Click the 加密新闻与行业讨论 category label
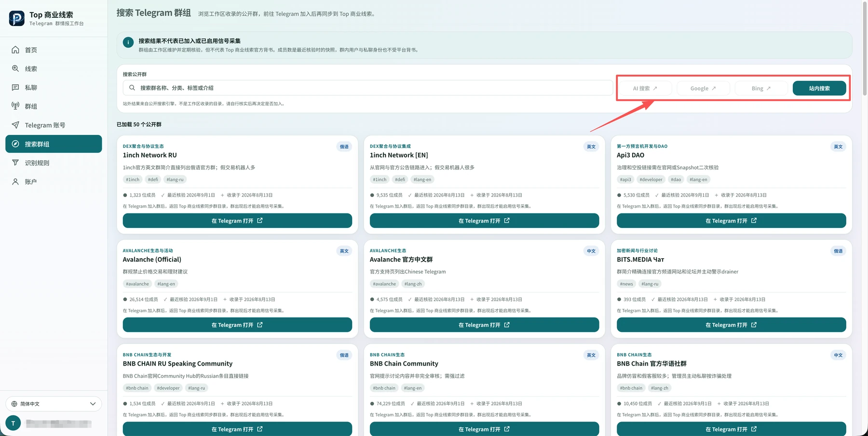The image size is (868, 436). (x=637, y=251)
